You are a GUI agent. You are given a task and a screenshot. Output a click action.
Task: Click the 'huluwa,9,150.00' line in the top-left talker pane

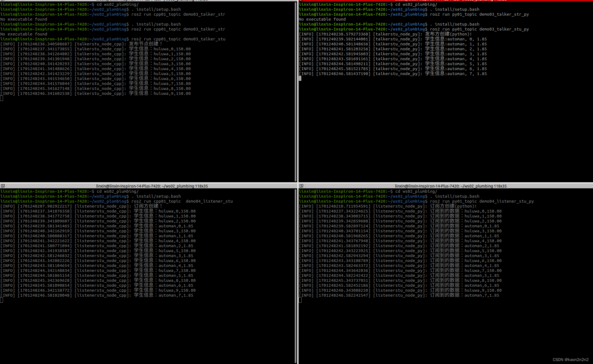pyautogui.click(x=96, y=93)
